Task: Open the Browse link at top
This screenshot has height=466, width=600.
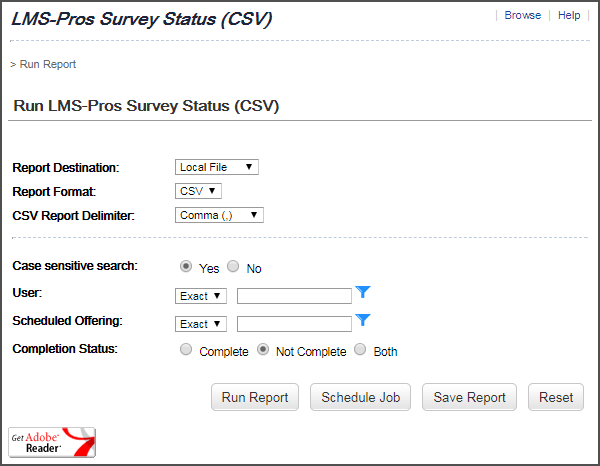Action: pyautogui.click(x=522, y=16)
